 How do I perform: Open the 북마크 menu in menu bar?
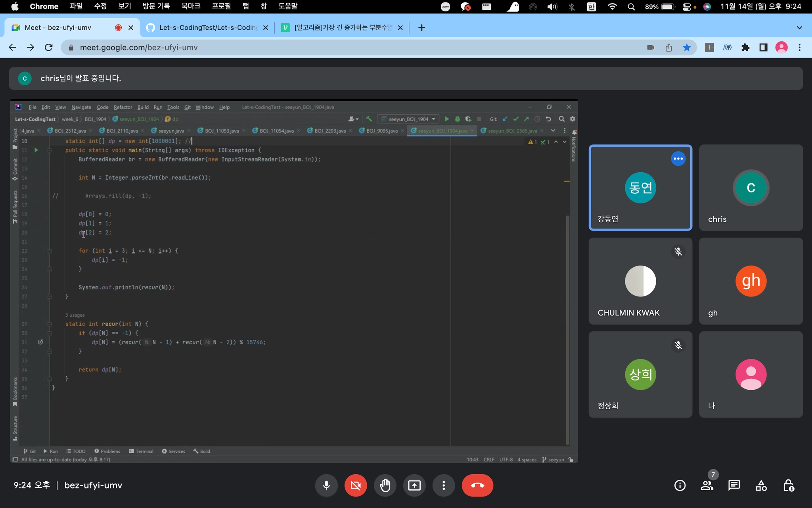point(191,6)
